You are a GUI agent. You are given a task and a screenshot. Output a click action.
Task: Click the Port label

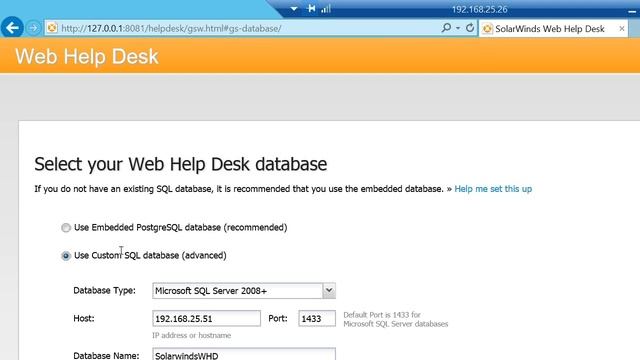[278, 318]
